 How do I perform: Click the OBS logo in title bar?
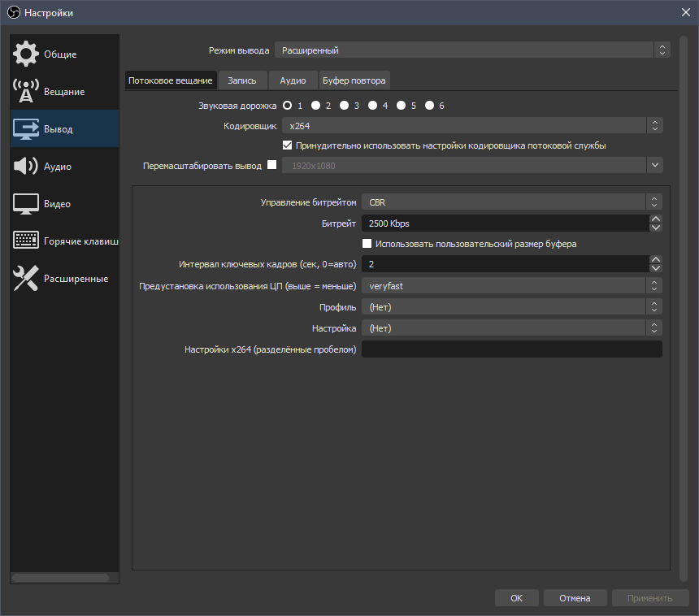coord(13,12)
